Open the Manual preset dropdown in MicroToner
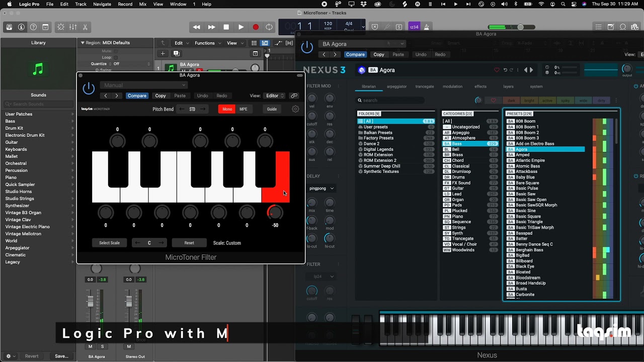This screenshot has height=362, width=644. (143, 85)
